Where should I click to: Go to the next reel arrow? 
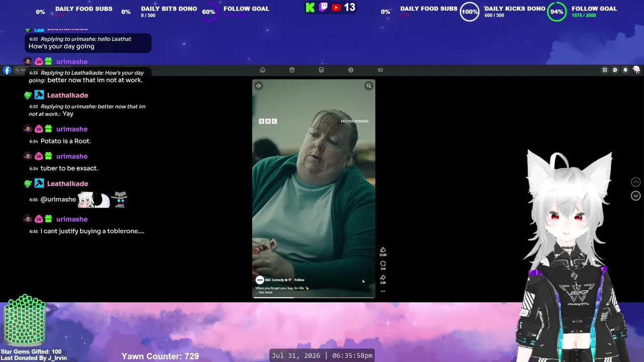636,196
